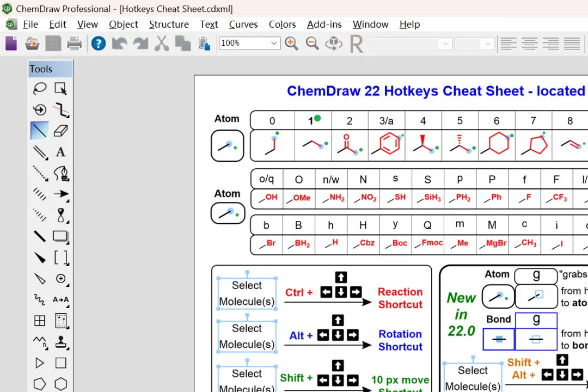Zoom out with magnifier minus
The width and height of the screenshot is (588, 392).
[x=313, y=44]
